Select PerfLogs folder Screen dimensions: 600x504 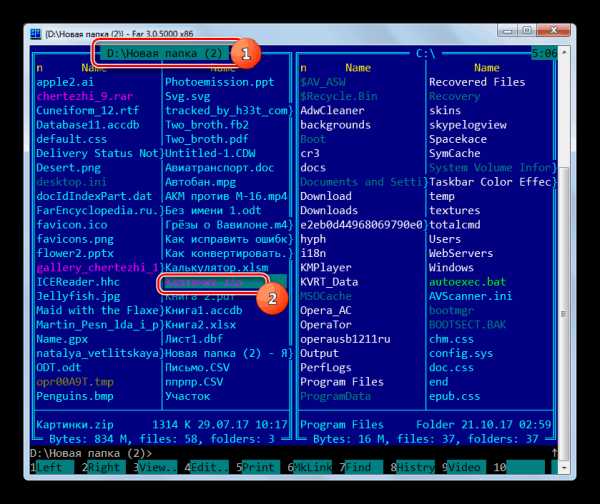(x=326, y=367)
